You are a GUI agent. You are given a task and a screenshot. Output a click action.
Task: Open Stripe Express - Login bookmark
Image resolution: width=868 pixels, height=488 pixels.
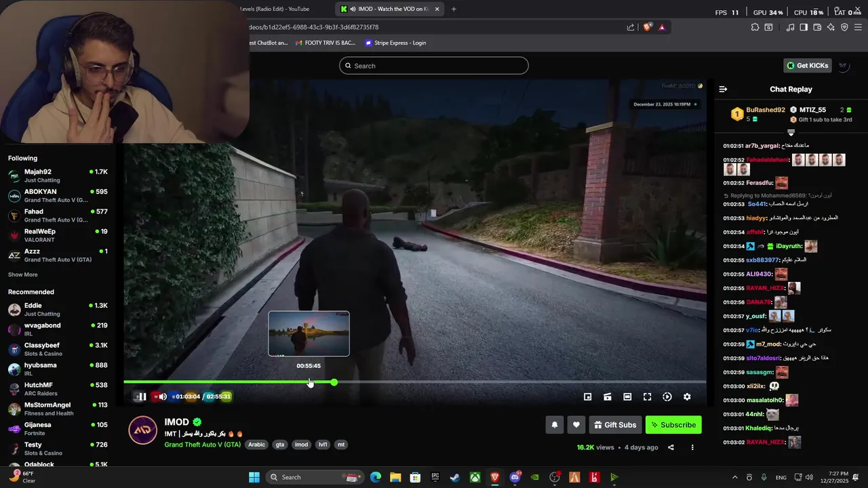(395, 43)
